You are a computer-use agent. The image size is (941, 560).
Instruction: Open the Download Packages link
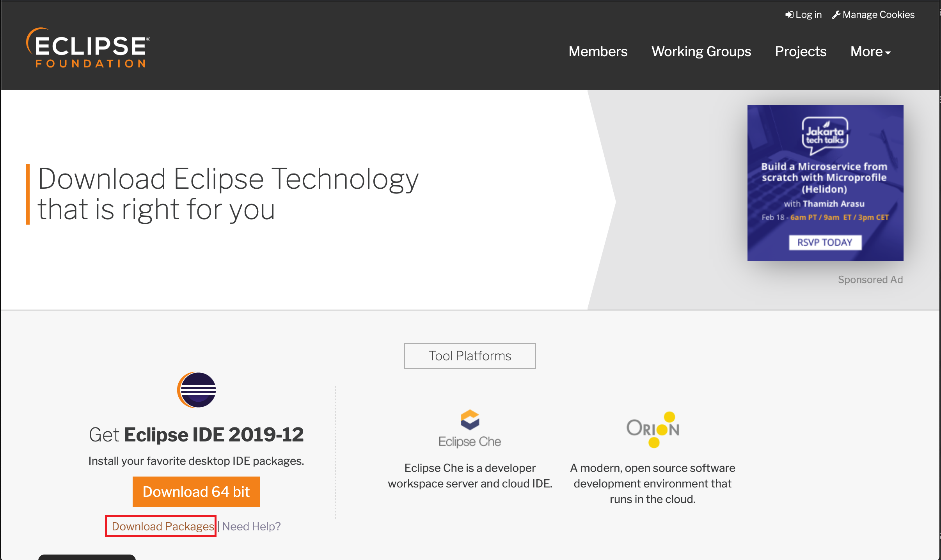(x=163, y=526)
